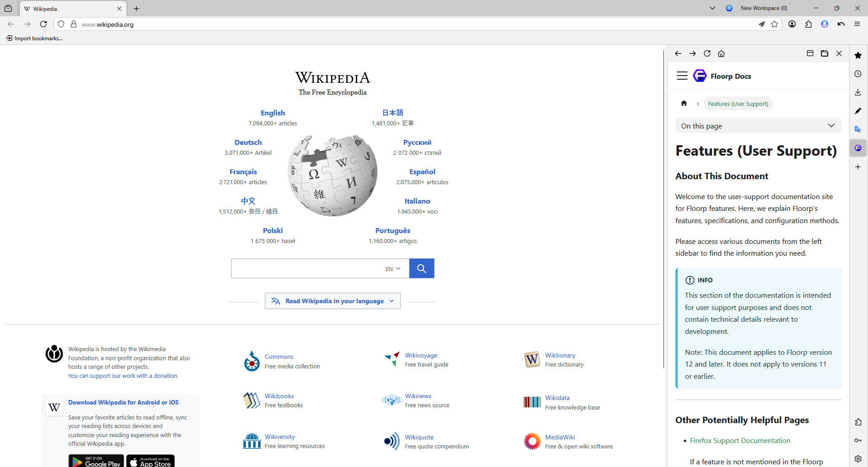
Task: Open the Wikivoyage travel guide link
Action: coord(421,355)
